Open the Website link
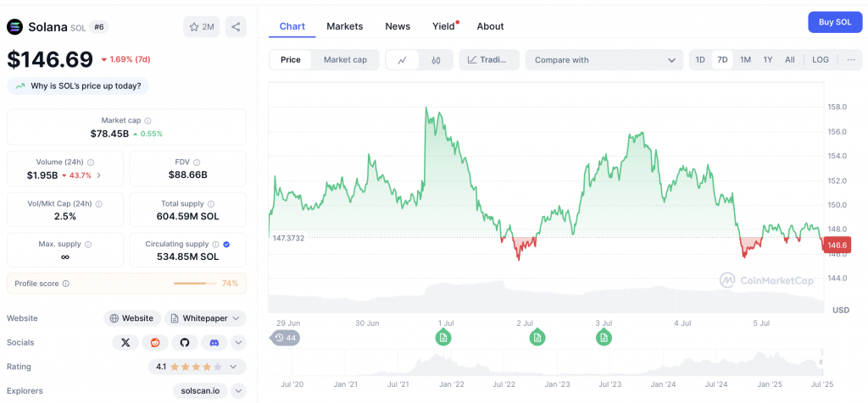Viewport: 868px width, 403px height. coord(132,318)
